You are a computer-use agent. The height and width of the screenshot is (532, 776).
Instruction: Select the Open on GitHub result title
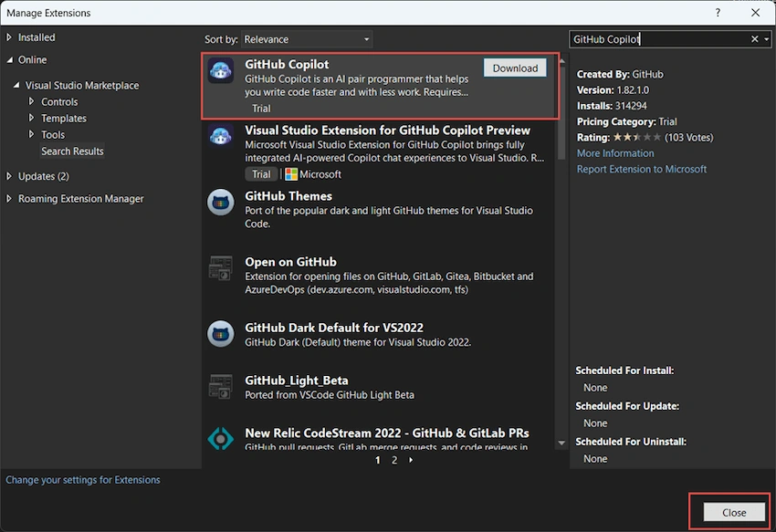(290, 262)
